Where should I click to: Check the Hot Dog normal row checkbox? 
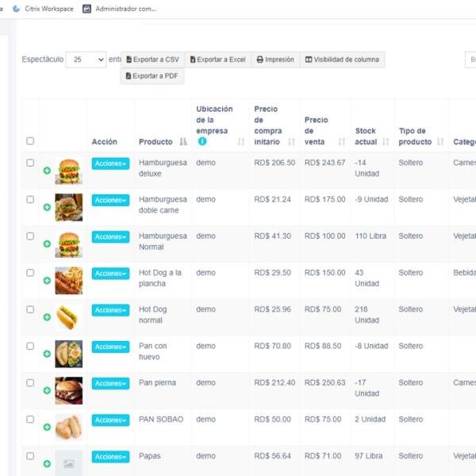pos(30,309)
